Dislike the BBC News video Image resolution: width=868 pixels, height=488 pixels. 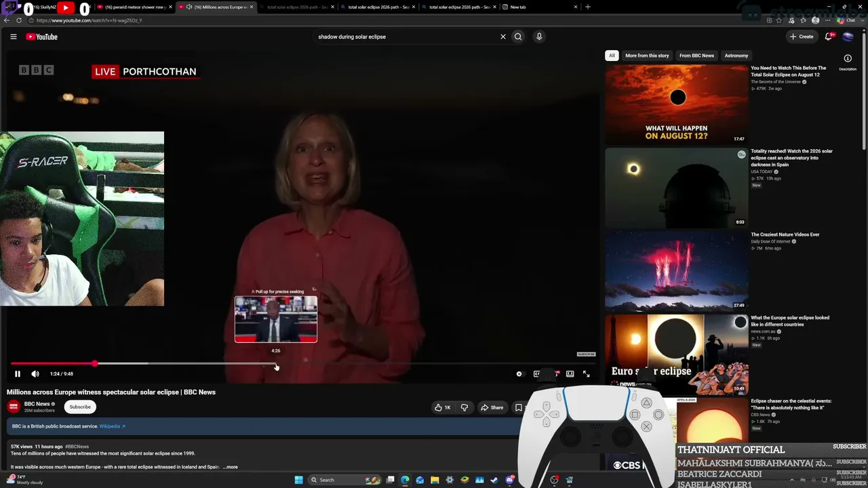point(465,407)
